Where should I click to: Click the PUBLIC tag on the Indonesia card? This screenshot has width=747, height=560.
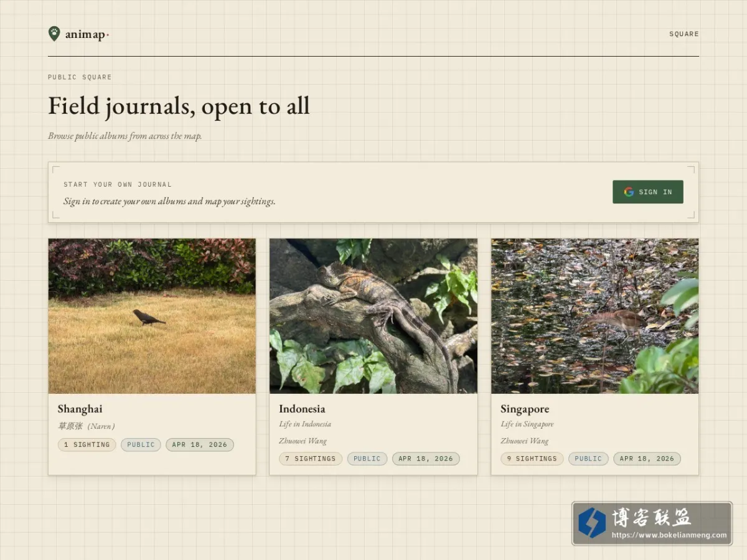click(367, 459)
